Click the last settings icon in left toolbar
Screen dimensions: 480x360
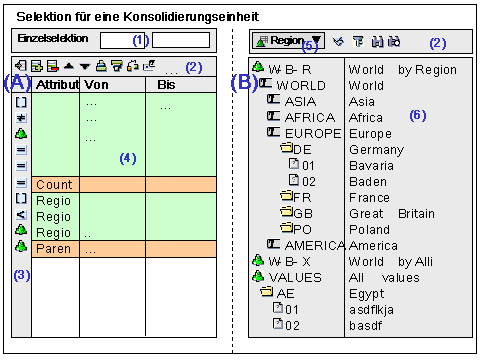click(x=149, y=66)
